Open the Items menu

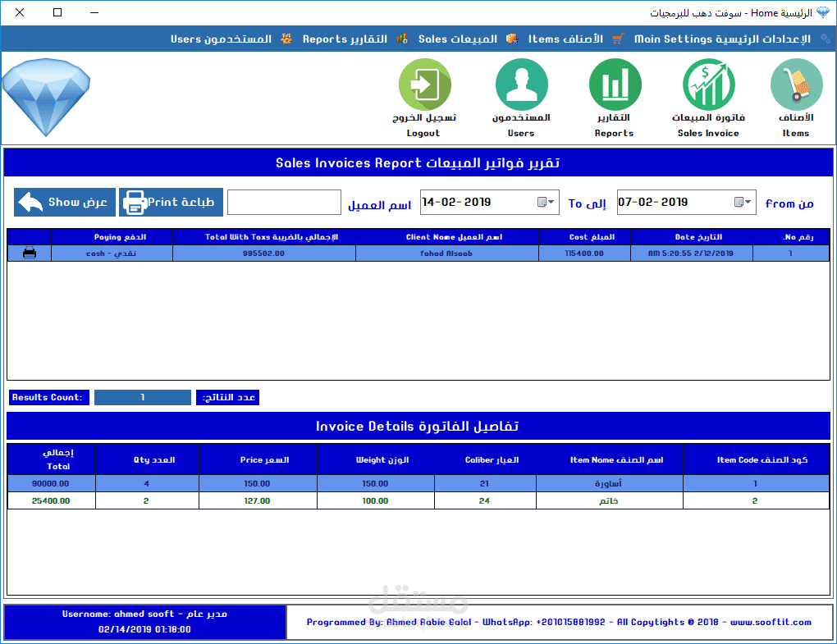pos(565,39)
